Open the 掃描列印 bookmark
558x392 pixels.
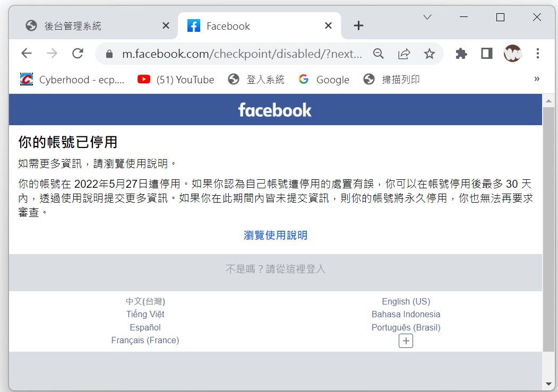coord(391,79)
